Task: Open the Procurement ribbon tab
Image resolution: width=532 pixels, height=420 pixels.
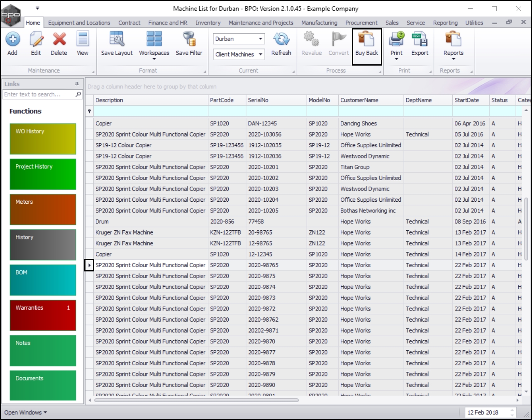Action: [361, 23]
